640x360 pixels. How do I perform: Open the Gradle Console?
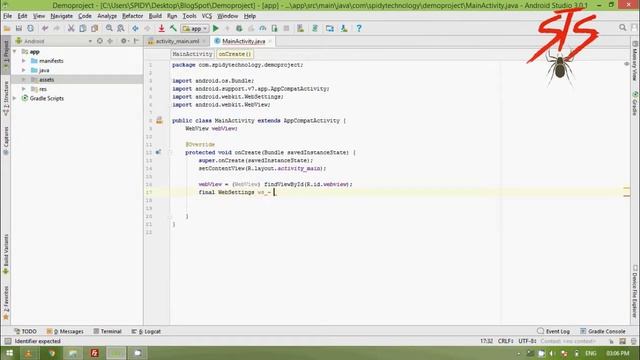(603, 331)
